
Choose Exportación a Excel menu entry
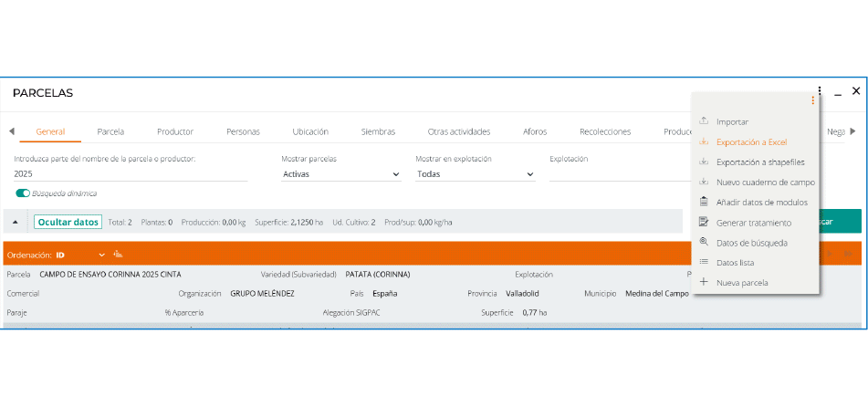coord(751,142)
